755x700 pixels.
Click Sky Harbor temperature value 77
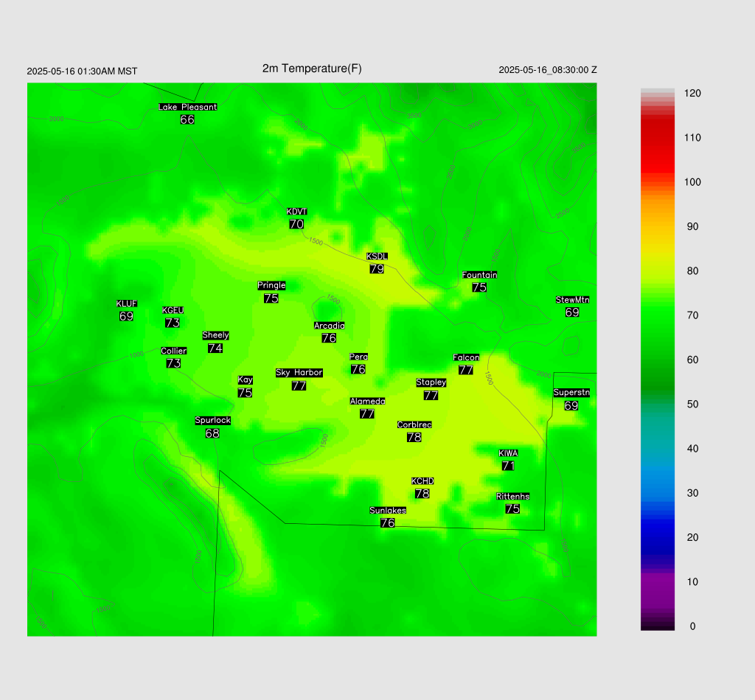click(x=299, y=385)
